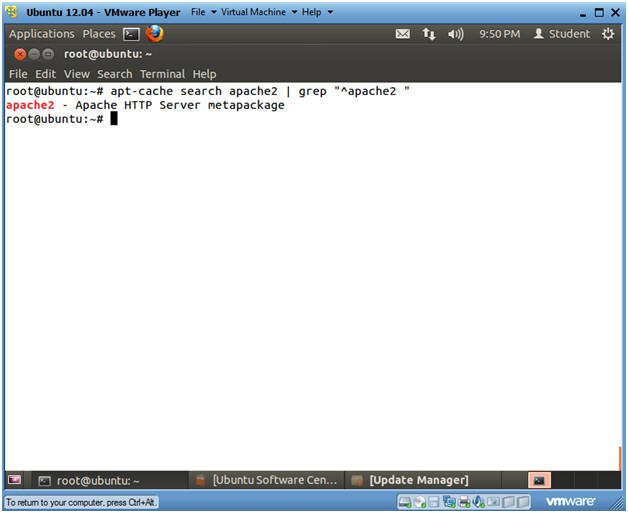Close the root@ubuntu terminal window
Image resolution: width=628 pixels, height=513 pixels.
point(20,54)
